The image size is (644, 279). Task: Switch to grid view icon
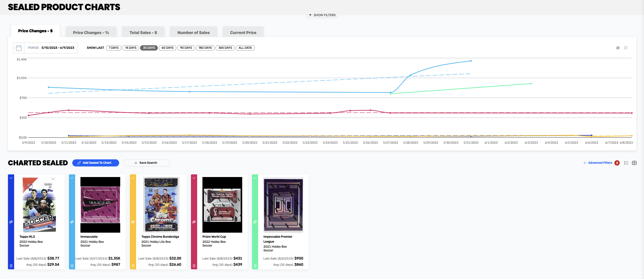point(634,163)
